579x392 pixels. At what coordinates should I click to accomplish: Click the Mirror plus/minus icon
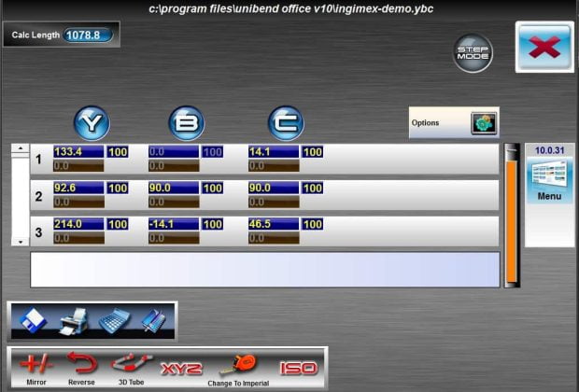[x=36, y=366]
